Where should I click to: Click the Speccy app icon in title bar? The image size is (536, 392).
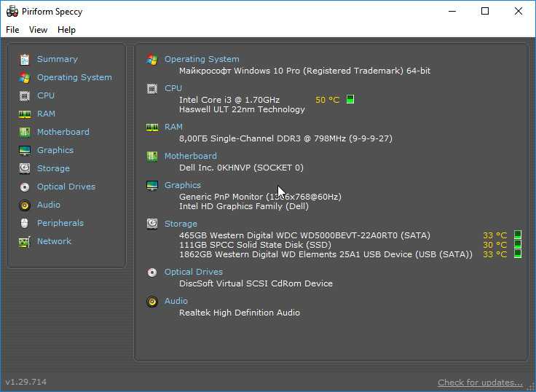[x=12, y=11]
